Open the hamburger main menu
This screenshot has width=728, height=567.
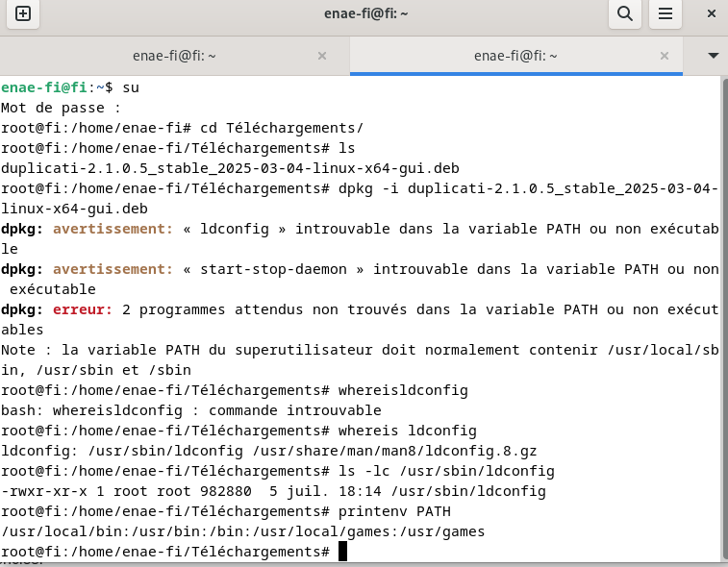(x=665, y=13)
